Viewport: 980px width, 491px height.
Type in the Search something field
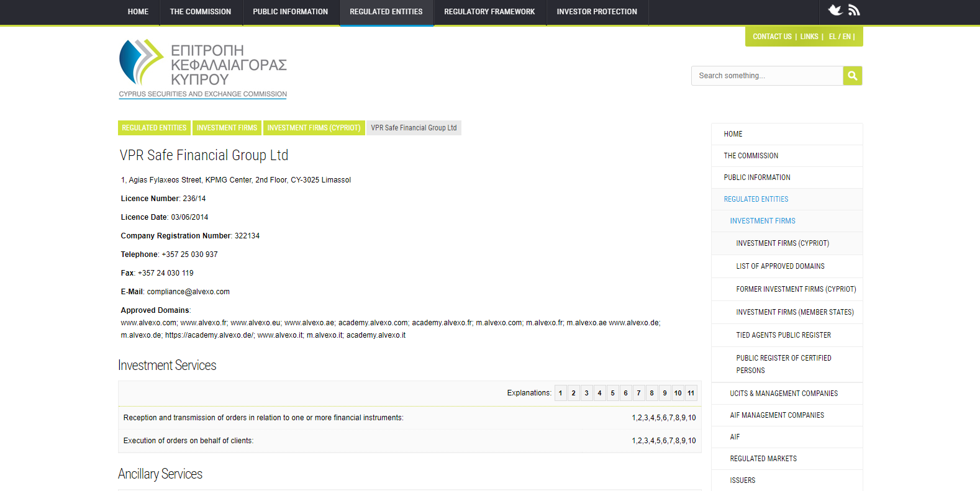[x=767, y=76]
